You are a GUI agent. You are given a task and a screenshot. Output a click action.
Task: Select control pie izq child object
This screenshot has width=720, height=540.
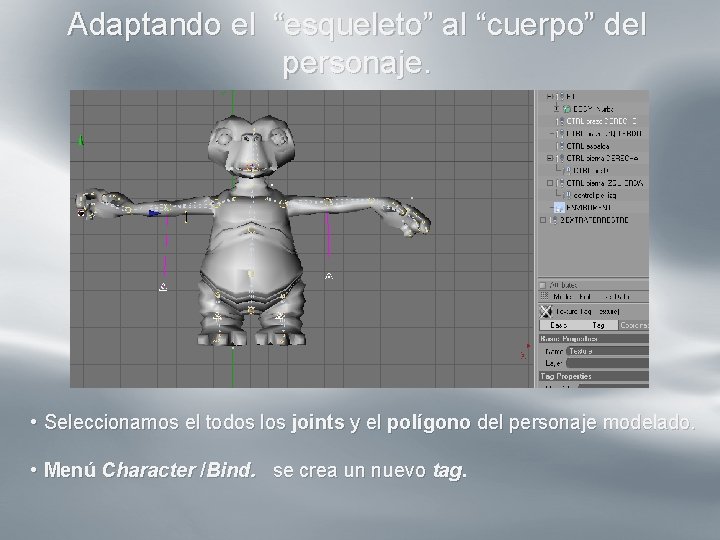(594, 195)
